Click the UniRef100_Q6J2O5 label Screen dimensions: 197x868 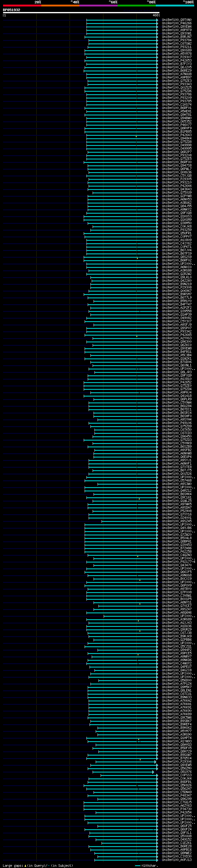click(176, 67)
